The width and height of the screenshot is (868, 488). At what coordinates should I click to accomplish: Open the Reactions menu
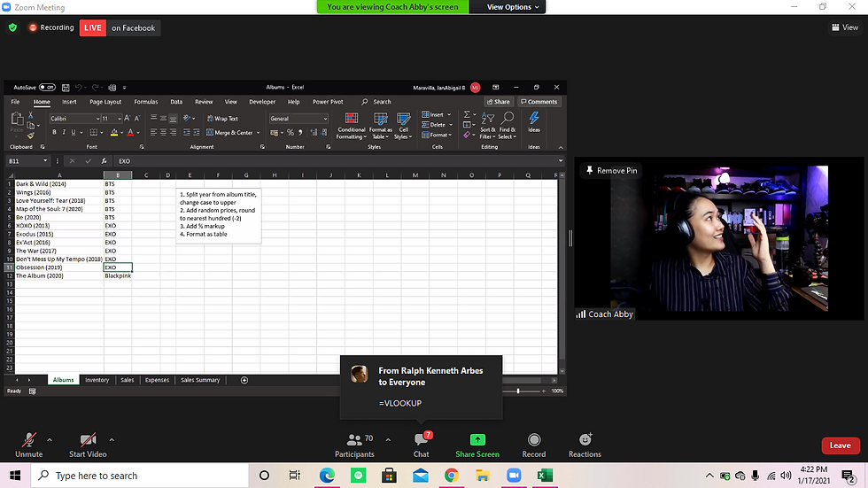coord(585,445)
